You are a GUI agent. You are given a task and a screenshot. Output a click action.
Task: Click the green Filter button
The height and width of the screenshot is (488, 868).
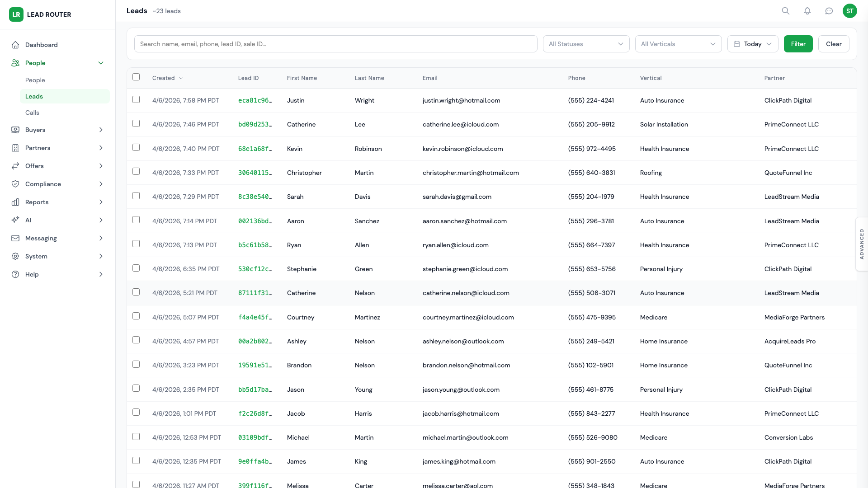point(798,44)
